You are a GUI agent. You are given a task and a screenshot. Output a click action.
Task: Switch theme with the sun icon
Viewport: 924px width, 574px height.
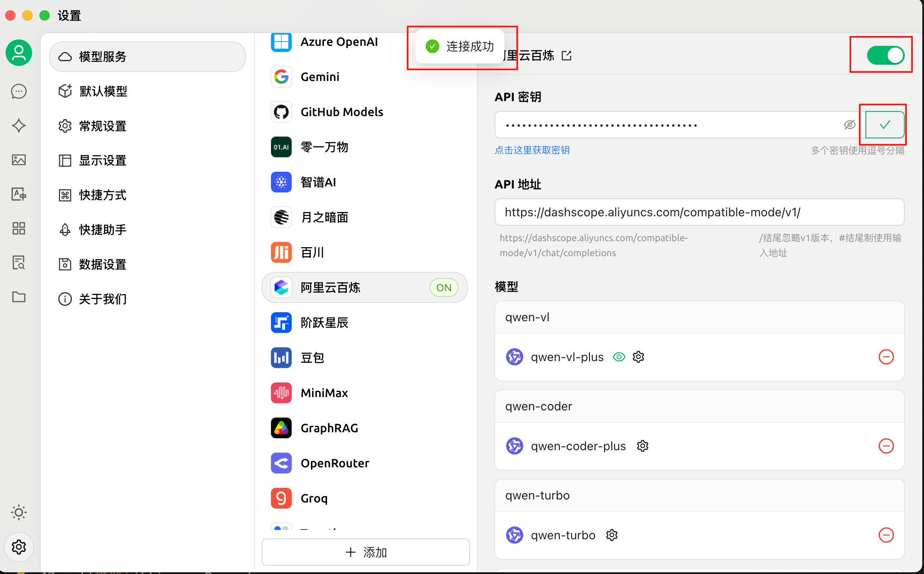pyautogui.click(x=19, y=512)
